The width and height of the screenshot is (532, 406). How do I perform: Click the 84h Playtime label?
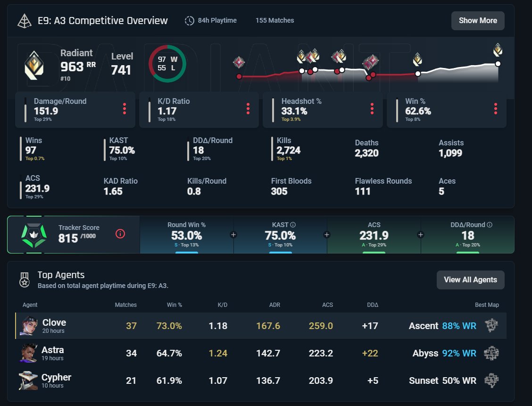[217, 20]
